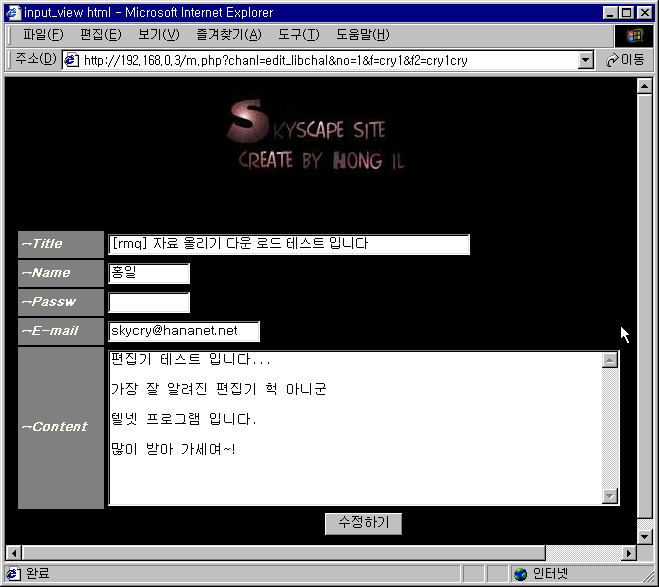Image resolution: width=659 pixels, height=587 pixels.
Task: Click the horizontal scroll left arrow
Action: [x=14, y=553]
